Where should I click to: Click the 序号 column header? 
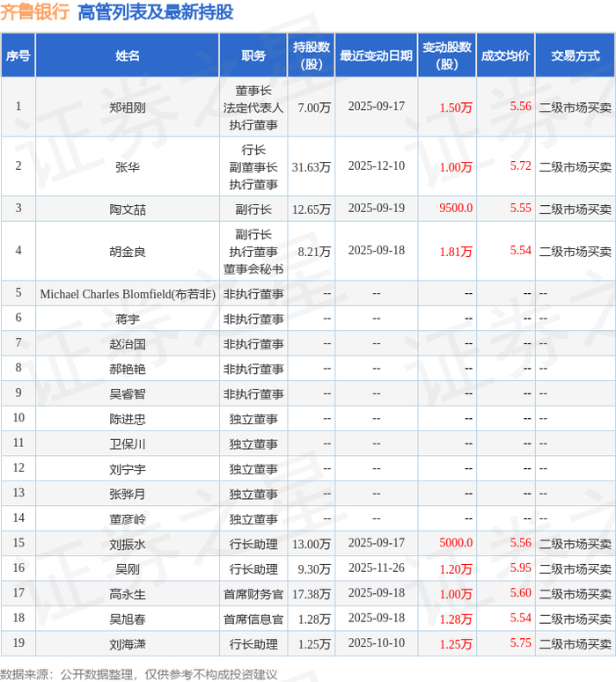[18, 55]
